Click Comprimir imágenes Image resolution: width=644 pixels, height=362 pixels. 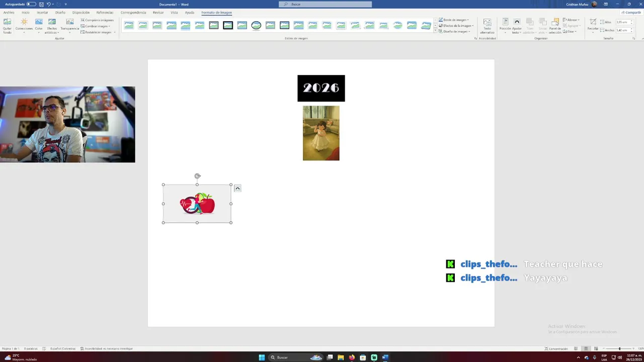click(97, 20)
